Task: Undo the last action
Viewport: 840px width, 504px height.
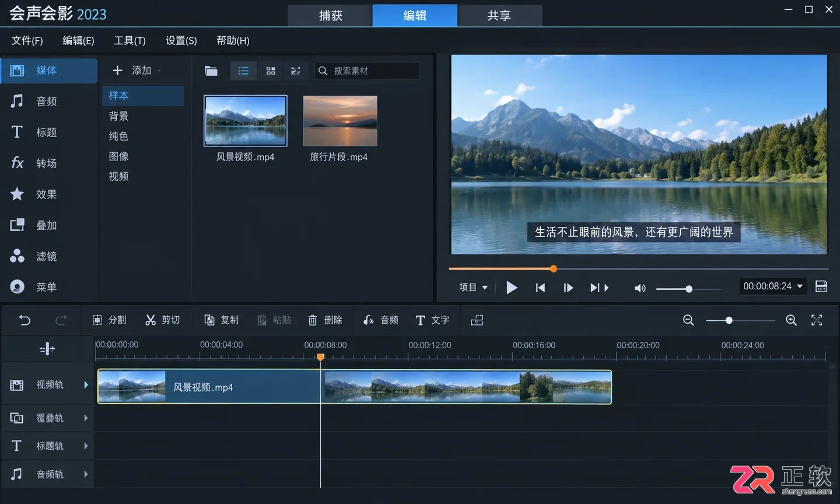Action: (24, 320)
